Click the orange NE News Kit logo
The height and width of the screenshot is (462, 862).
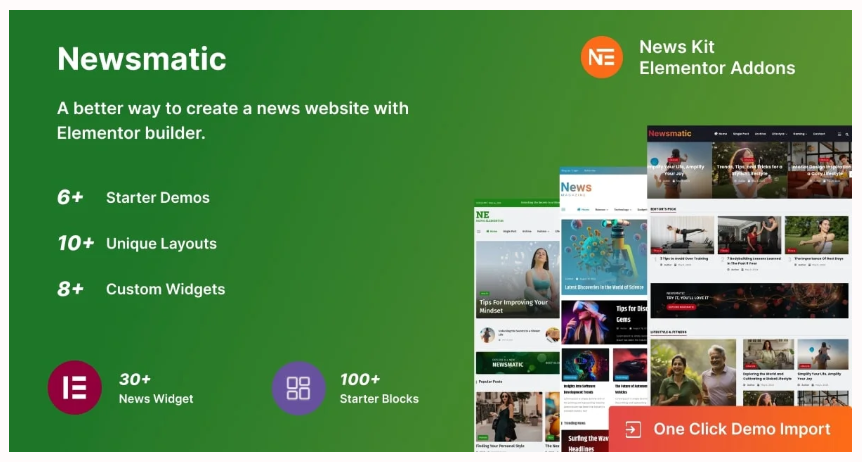click(602, 57)
